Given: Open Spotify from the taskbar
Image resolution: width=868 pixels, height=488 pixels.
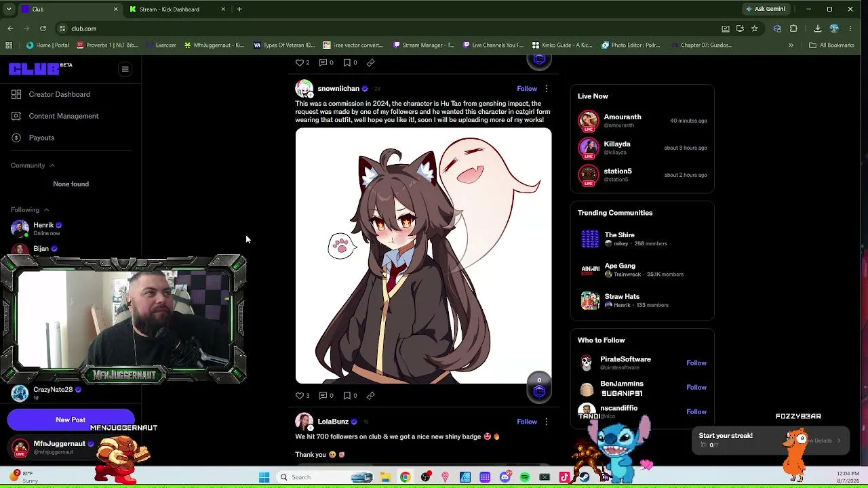Looking at the screenshot, I should [525, 477].
